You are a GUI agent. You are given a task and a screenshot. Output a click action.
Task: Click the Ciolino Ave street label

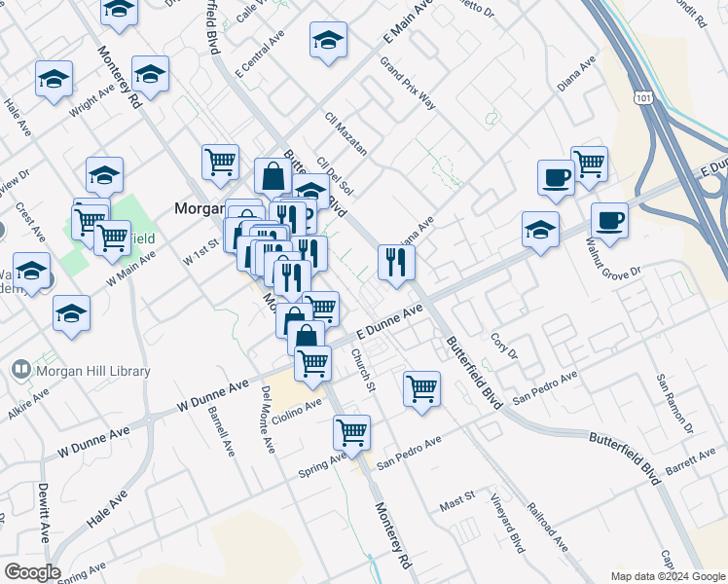point(297,411)
